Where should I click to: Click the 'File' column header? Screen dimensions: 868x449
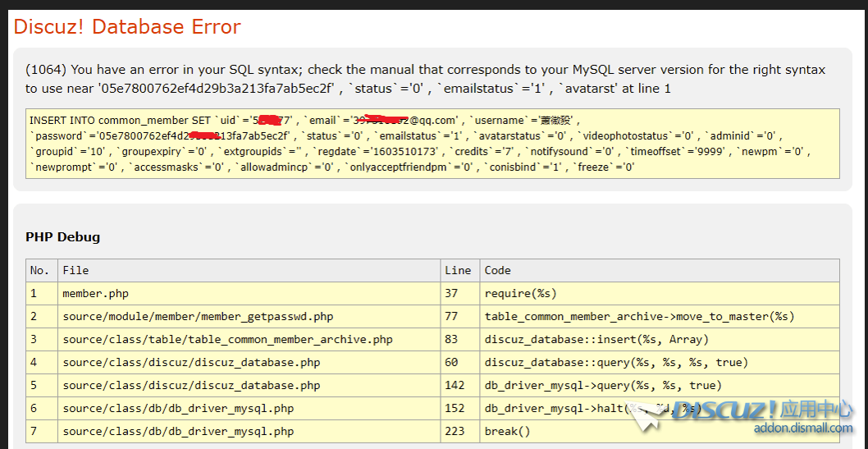point(249,270)
